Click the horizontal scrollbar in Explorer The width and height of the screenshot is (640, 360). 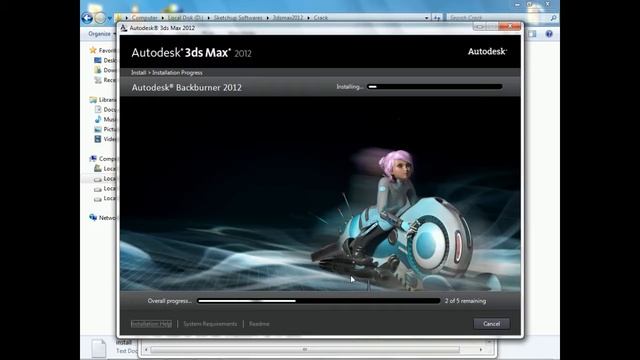coord(305,350)
